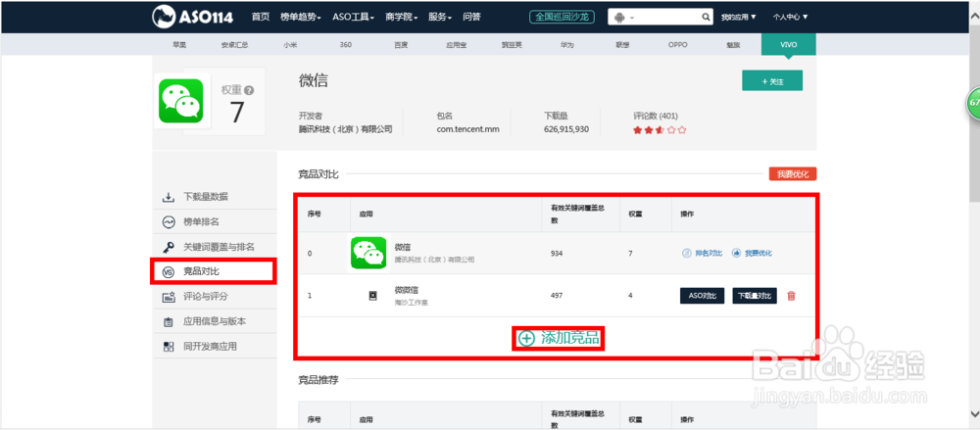Switch to the 豌豆荚 store tab
Screen dimensions: 980x430
click(x=512, y=45)
